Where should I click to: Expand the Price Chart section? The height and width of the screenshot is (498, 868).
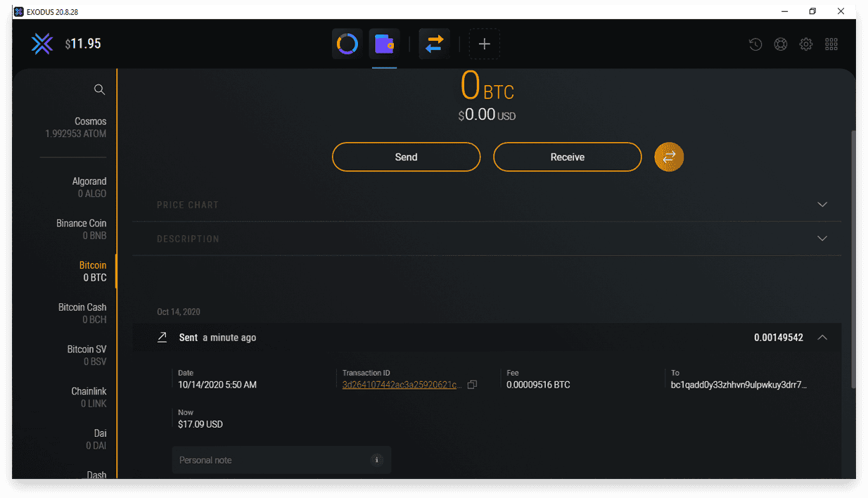tap(487, 205)
